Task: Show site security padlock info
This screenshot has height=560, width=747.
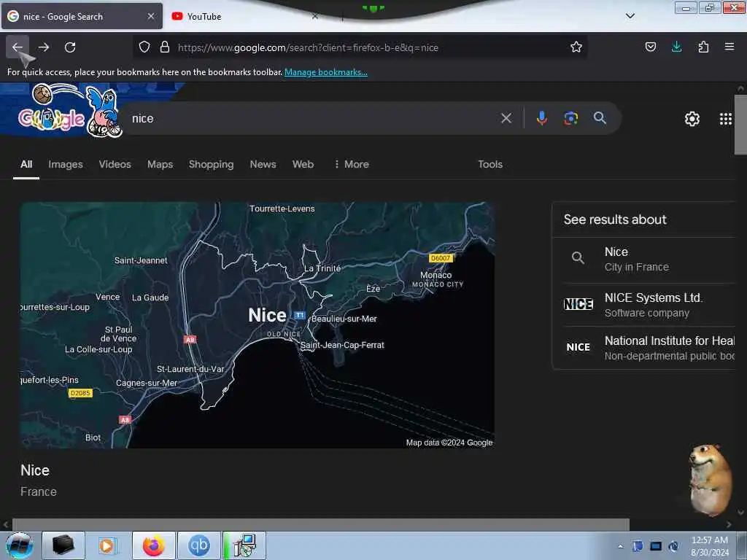Action: pyautogui.click(x=165, y=47)
